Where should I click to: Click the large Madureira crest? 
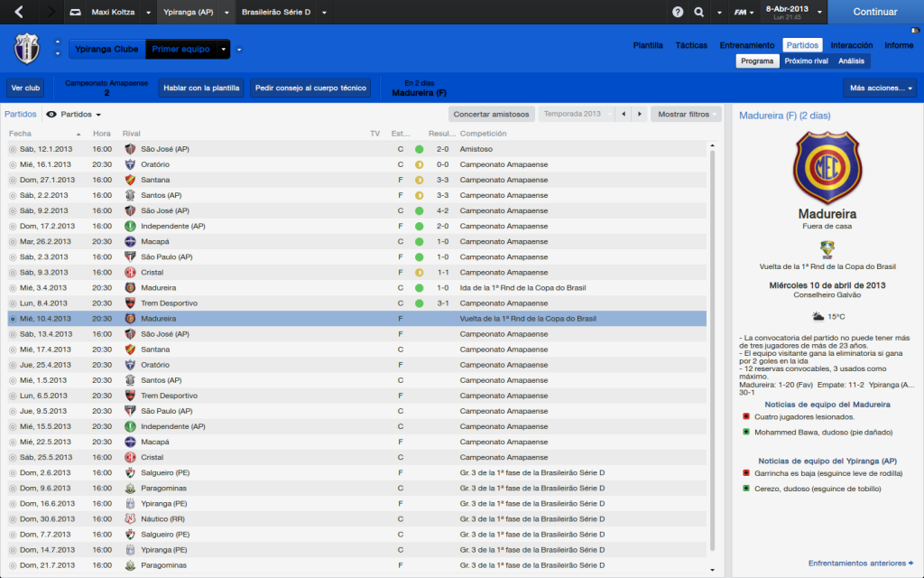(x=827, y=167)
